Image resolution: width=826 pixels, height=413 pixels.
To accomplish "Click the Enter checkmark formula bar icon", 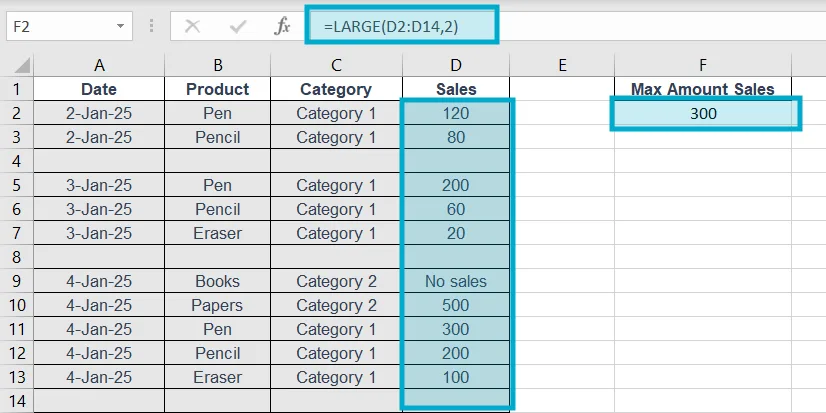I will click(x=238, y=26).
